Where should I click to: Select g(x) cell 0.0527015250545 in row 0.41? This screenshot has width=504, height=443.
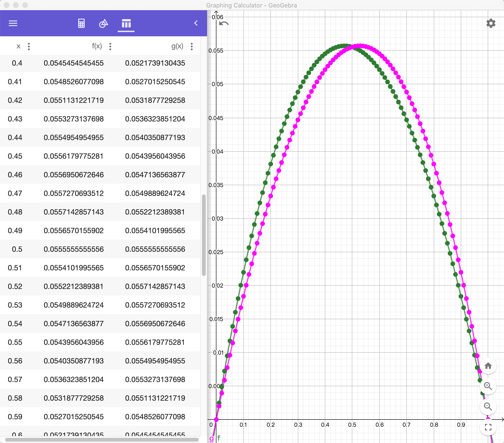(155, 82)
